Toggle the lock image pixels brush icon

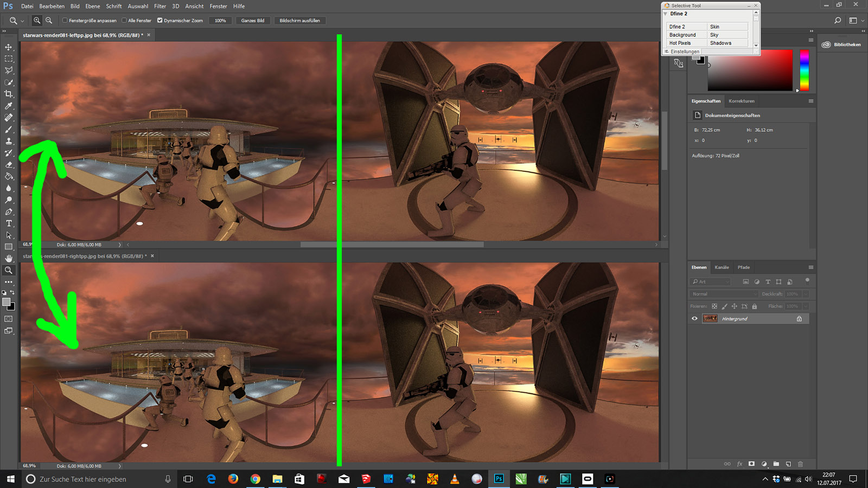click(x=724, y=306)
